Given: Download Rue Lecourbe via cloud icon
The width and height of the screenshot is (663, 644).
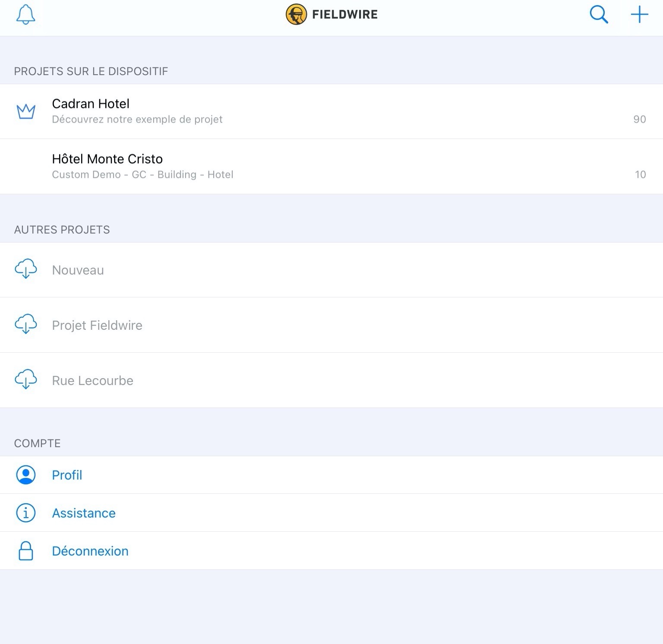Looking at the screenshot, I should pyautogui.click(x=26, y=380).
